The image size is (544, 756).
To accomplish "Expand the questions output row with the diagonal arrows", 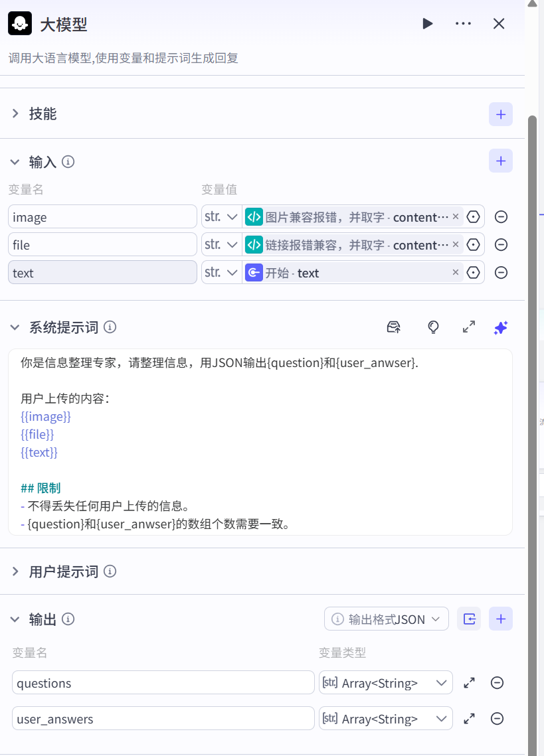I will click(x=468, y=682).
